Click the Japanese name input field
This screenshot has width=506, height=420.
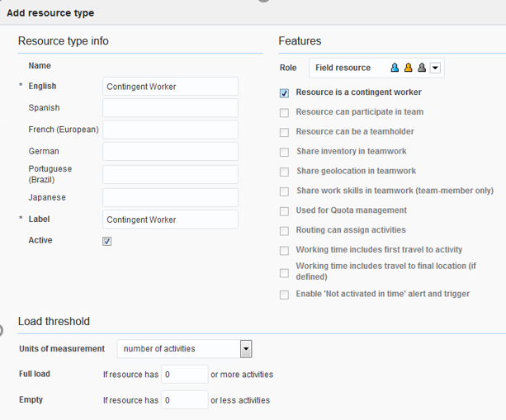[x=170, y=198]
